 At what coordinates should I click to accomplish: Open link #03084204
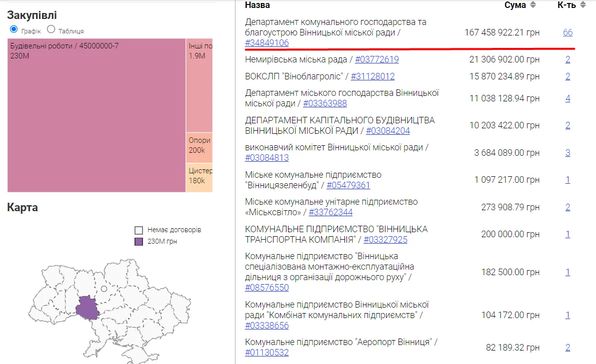click(387, 130)
